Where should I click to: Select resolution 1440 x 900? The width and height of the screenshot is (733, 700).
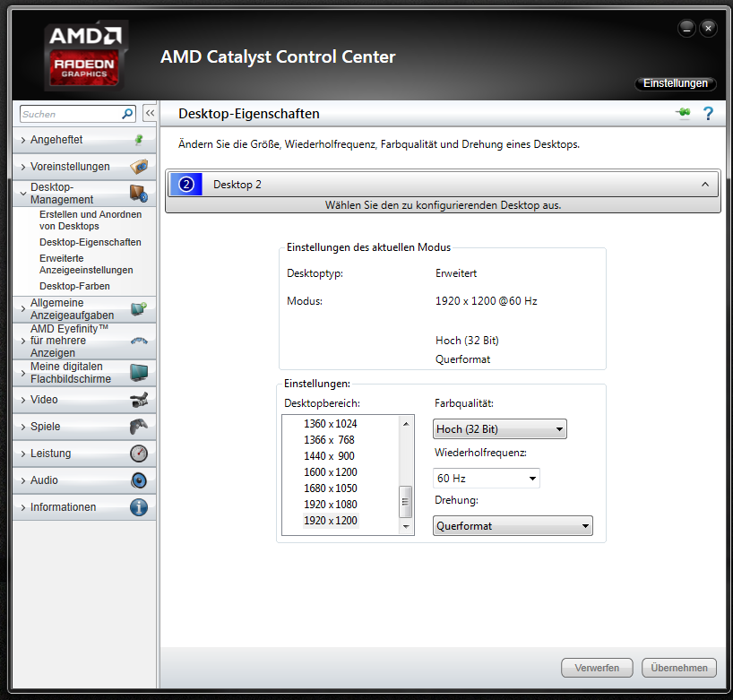(x=330, y=456)
